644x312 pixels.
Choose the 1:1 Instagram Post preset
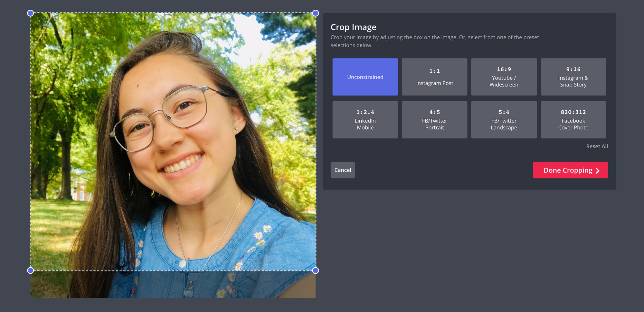point(434,77)
